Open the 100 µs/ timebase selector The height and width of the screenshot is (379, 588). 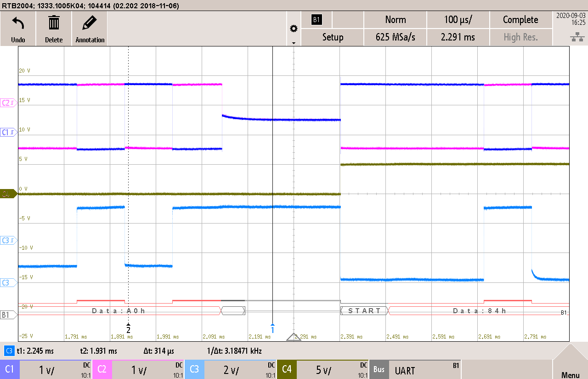pyautogui.click(x=458, y=19)
